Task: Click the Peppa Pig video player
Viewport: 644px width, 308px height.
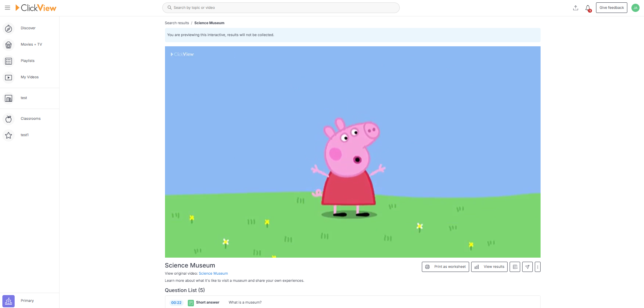Action: click(352, 152)
